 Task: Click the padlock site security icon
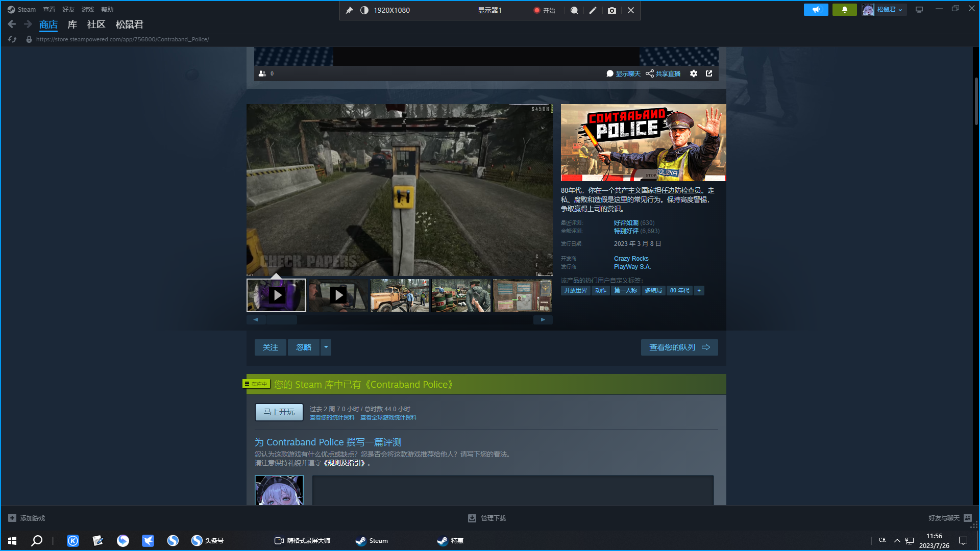pos(29,39)
